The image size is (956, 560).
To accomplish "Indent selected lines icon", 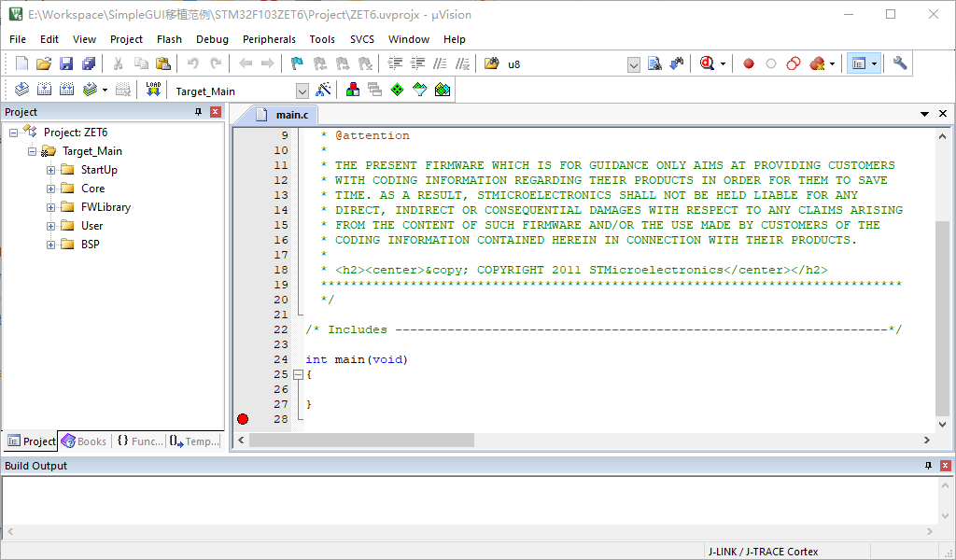I will [x=395, y=63].
